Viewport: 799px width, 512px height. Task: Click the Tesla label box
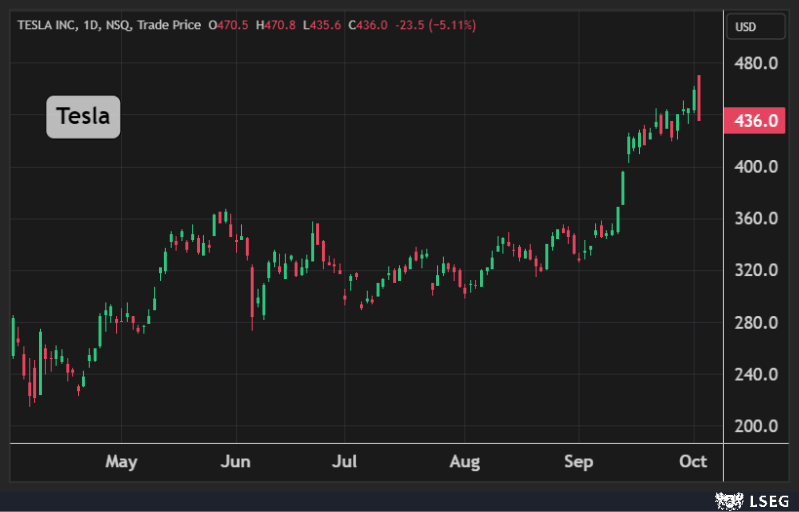[x=83, y=117]
